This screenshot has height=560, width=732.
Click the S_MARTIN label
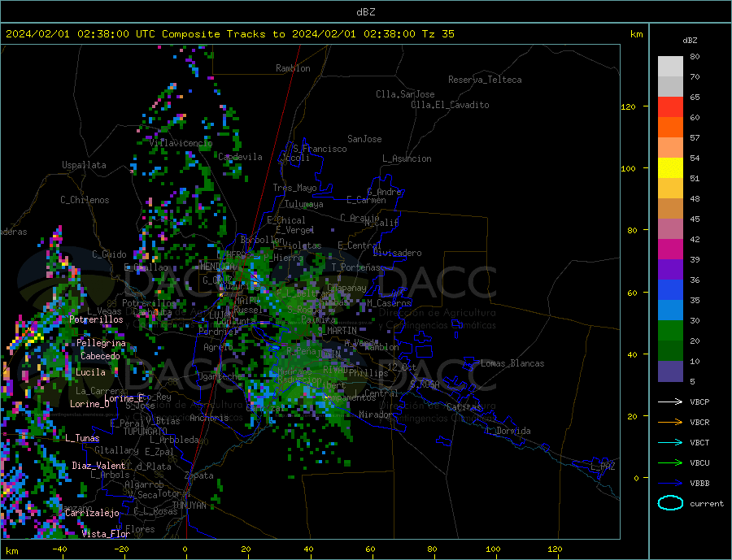point(338,331)
